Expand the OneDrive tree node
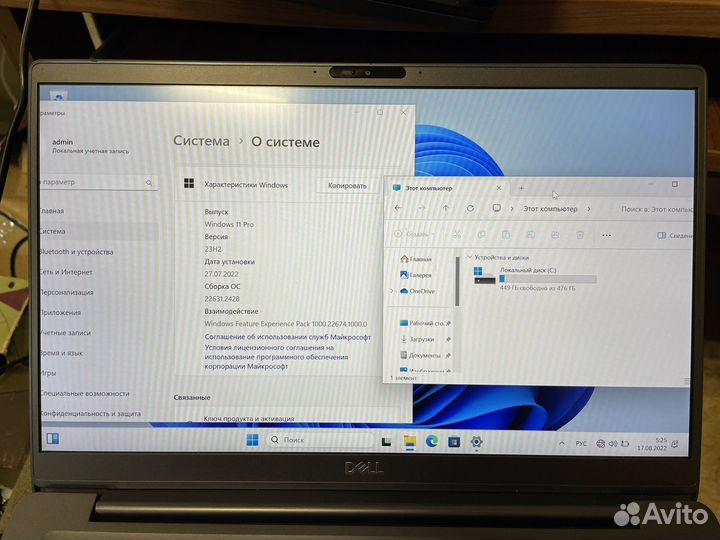This screenshot has width=720, height=540. (x=392, y=291)
